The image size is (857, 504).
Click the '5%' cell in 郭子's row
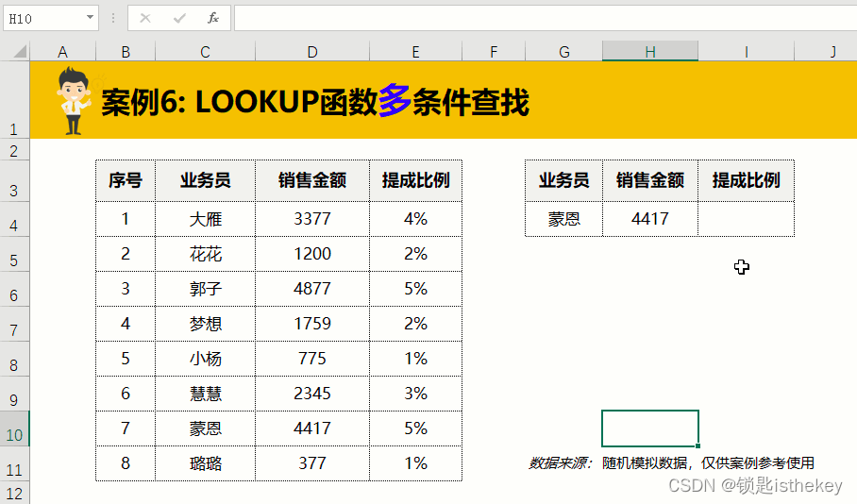click(x=416, y=289)
